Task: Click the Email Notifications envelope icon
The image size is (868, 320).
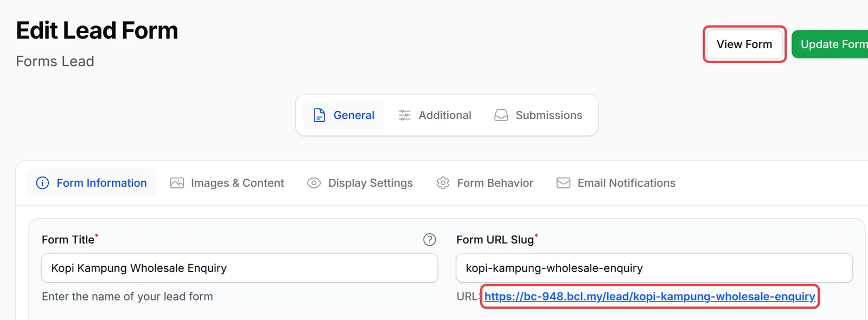Action: (x=563, y=183)
